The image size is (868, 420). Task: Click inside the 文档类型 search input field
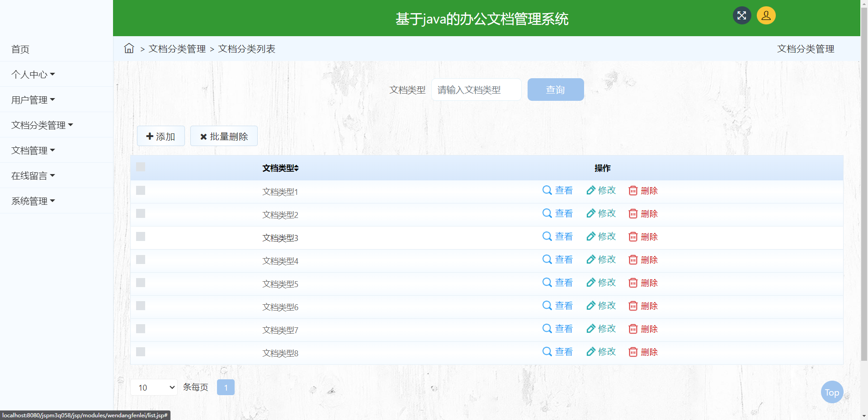click(476, 90)
